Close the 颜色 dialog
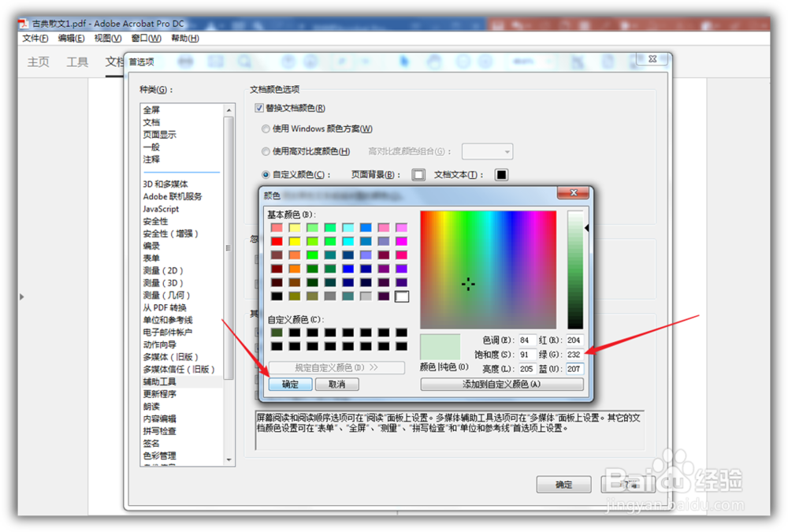This screenshot has width=788, height=532. coord(574,192)
